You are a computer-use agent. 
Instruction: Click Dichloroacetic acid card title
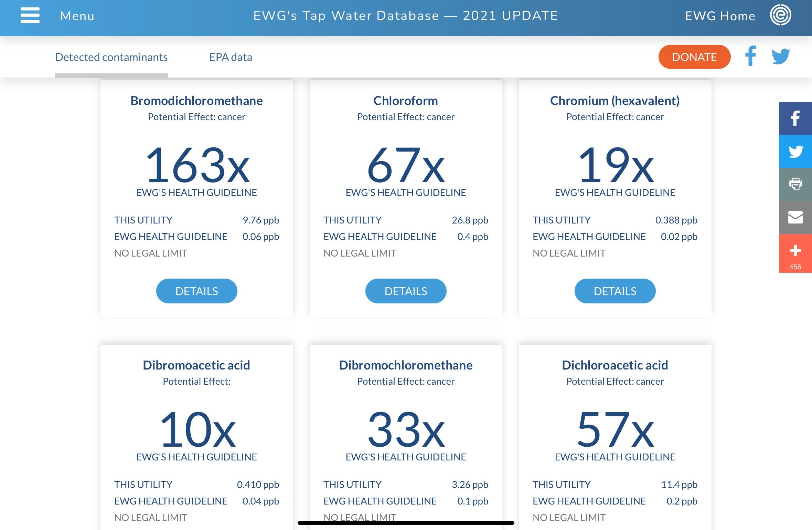(x=615, y=365)
